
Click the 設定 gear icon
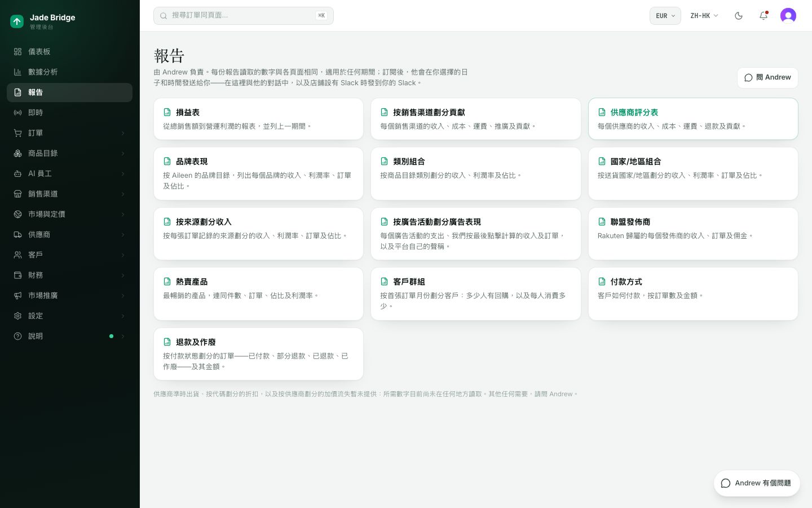click(17, 316)
